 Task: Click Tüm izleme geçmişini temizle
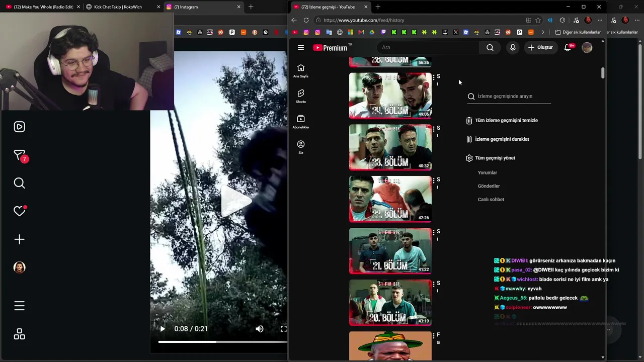pos(502,121)
